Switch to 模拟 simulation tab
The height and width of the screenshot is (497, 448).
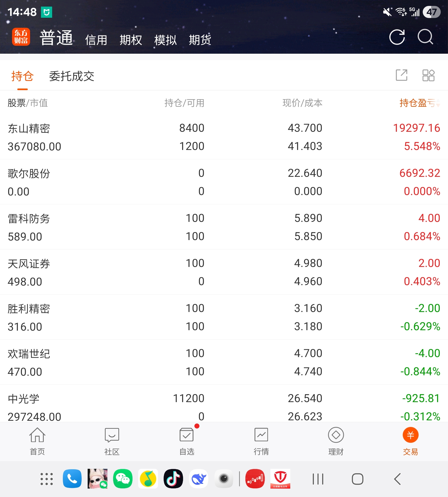coord(165,40)
